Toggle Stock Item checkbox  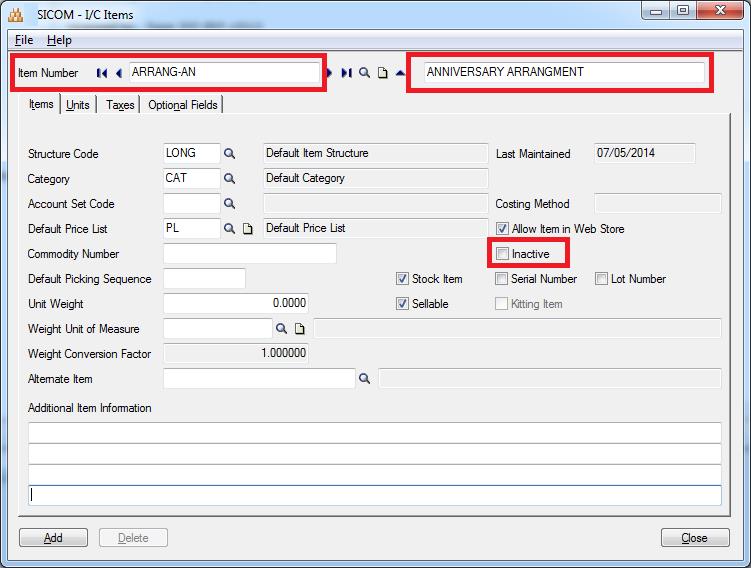[x=402, y=278]
